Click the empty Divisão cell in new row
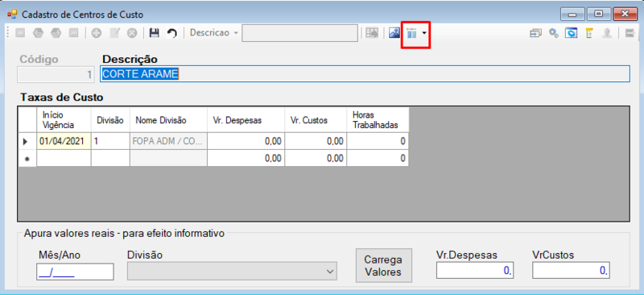 tap(110, 158)
